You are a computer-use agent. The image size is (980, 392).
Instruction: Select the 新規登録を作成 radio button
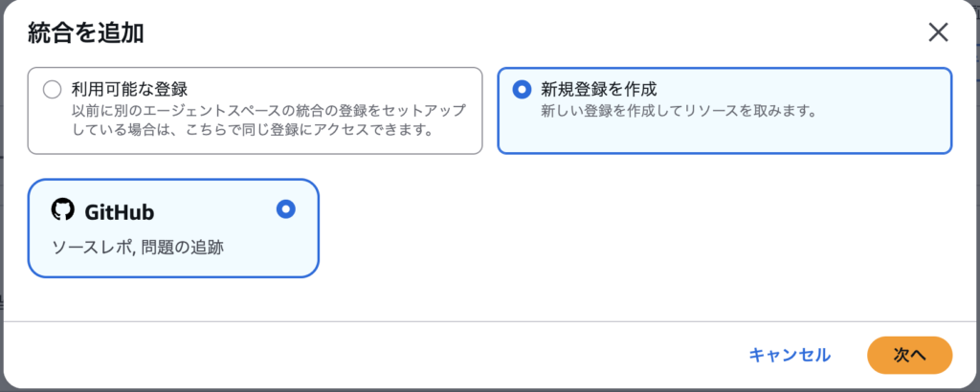tap(522, 90)
